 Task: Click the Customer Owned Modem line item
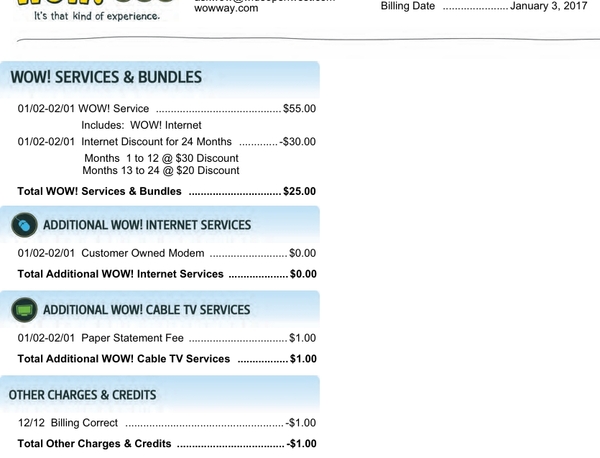click(x=167, y=254)
